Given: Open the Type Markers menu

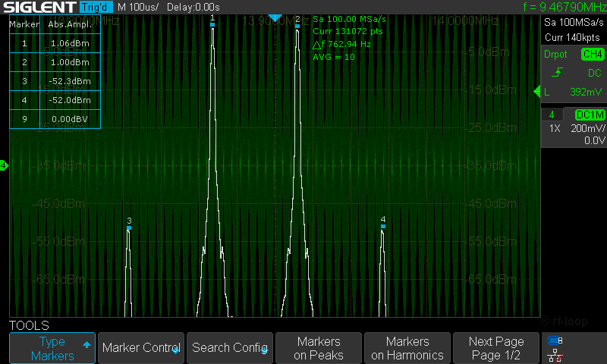Looking at the screenshot, I should 52,348.
